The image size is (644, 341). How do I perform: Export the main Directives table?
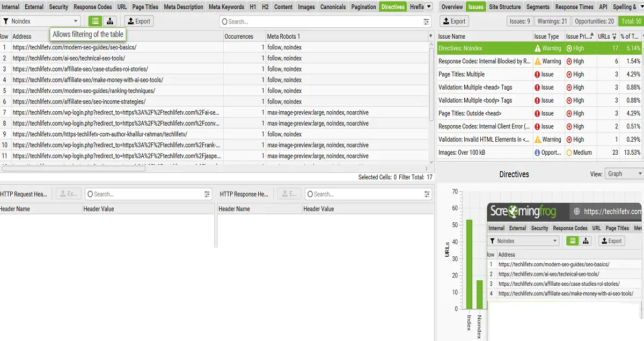pos(139,21)
